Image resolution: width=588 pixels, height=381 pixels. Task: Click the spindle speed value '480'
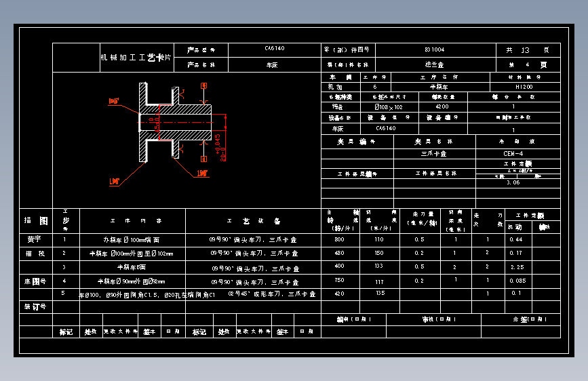coord(339,253)
